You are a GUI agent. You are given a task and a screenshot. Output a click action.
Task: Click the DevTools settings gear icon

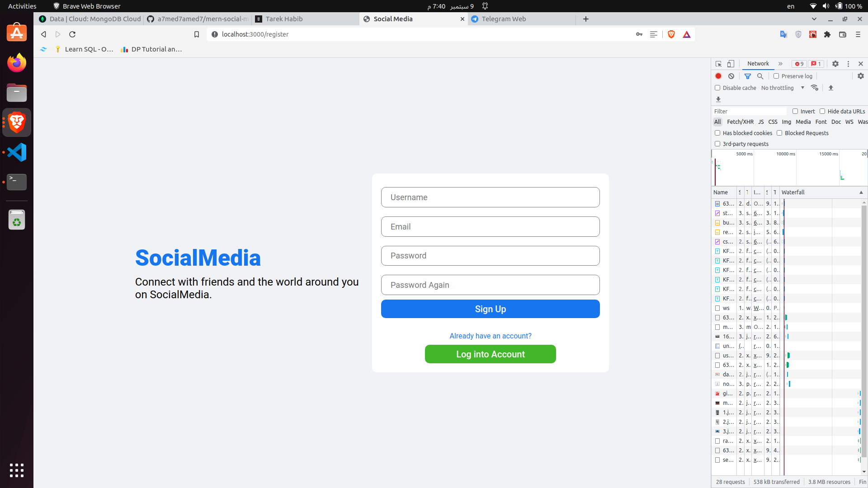point(835,64)
